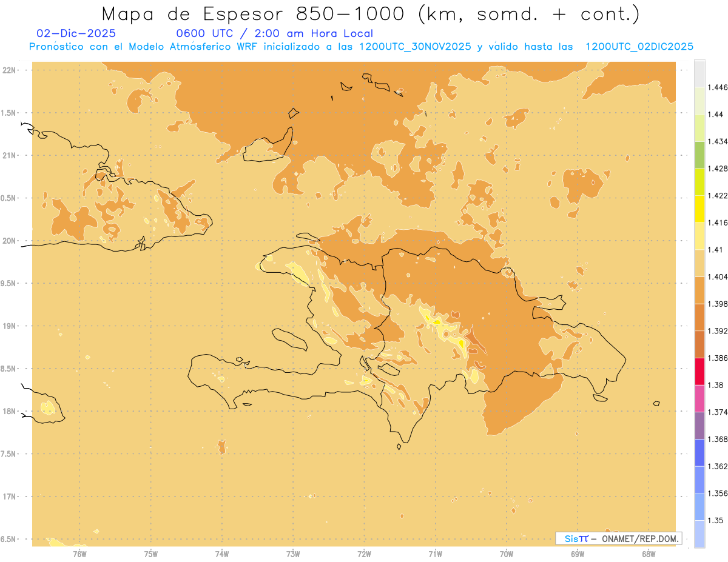Click the 21N latitude label

coord(9,155)
